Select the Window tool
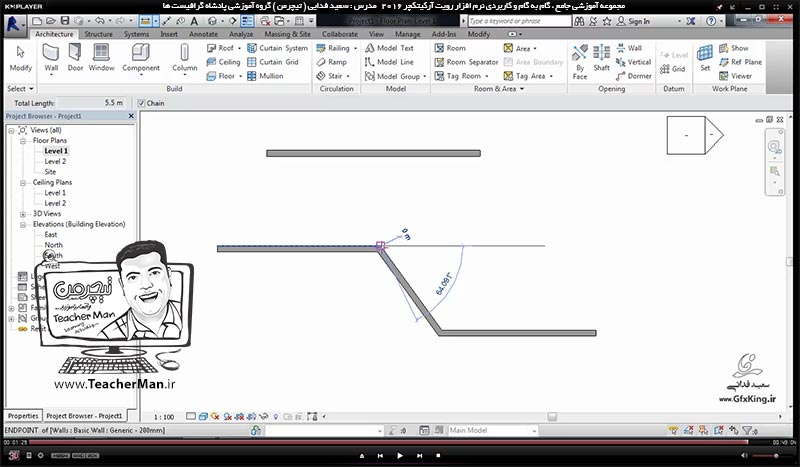The image size is (800, 467). click(x=101, y=58)
